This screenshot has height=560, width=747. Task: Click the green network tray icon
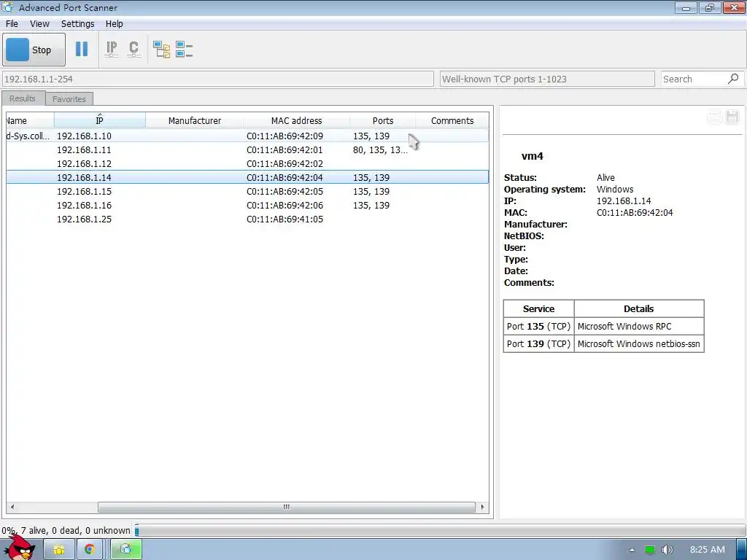click(650, 550)
